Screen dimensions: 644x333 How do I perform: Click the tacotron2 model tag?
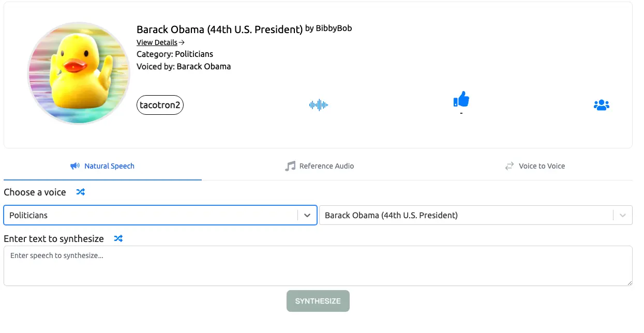coord(160,105)
